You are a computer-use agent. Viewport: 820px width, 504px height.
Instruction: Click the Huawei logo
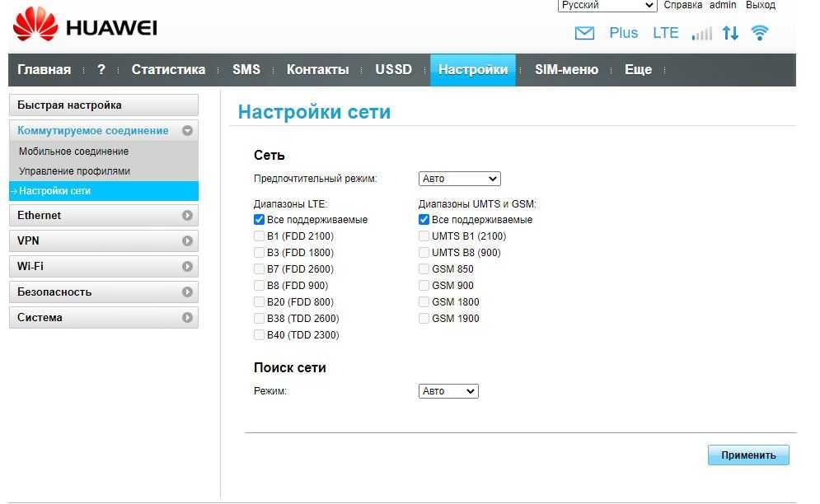point(85,24)
